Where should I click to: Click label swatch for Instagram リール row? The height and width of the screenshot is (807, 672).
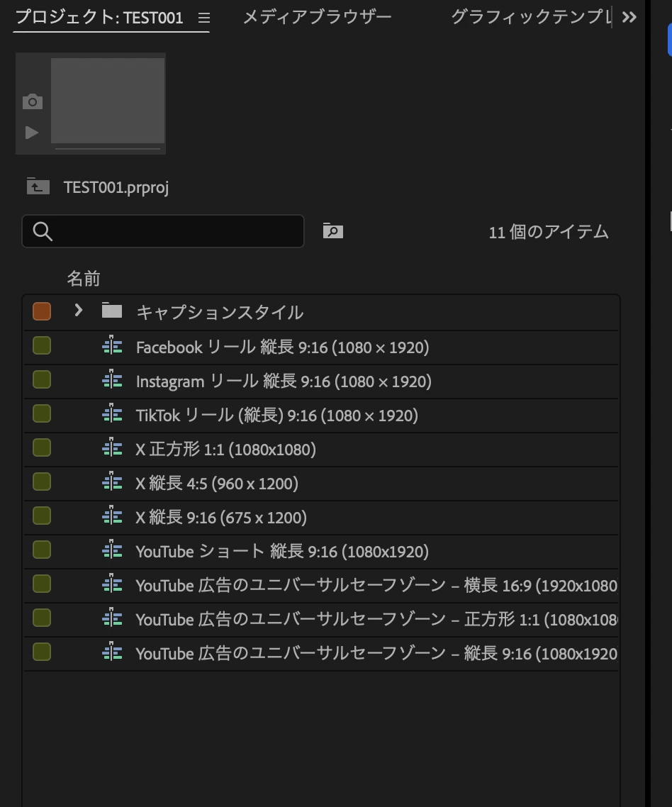pos(42,380)
